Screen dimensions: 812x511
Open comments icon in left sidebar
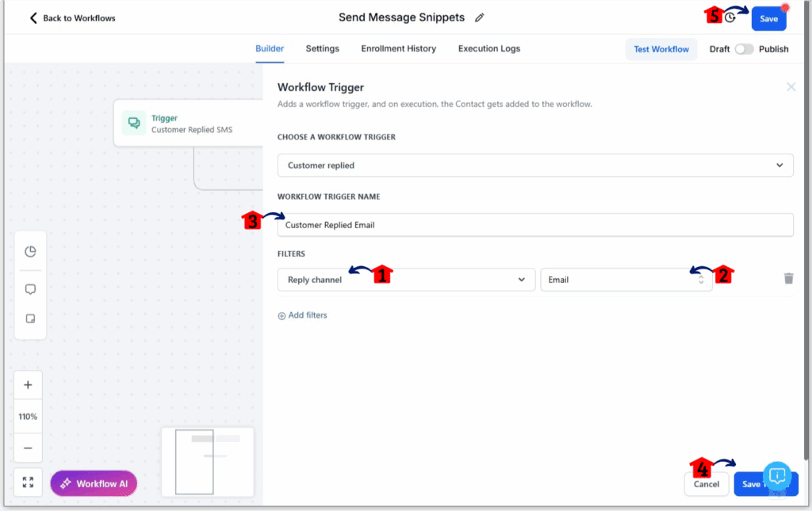tap(31, 289)
